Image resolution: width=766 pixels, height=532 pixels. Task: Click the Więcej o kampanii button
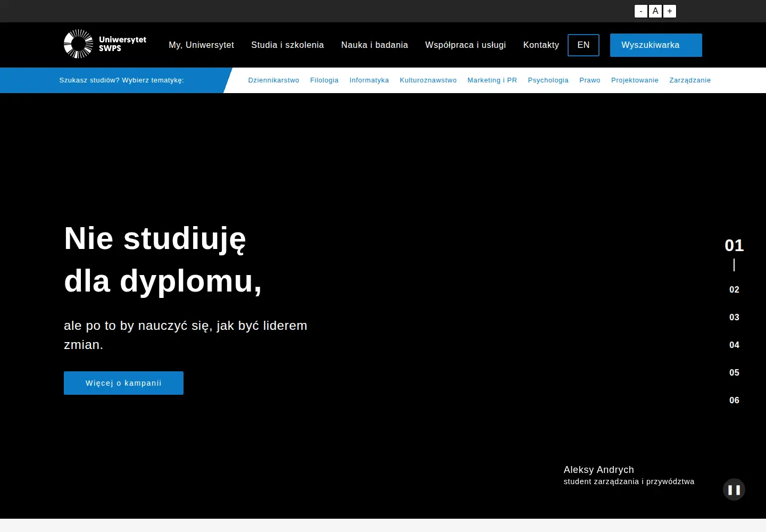pos(123,383)
